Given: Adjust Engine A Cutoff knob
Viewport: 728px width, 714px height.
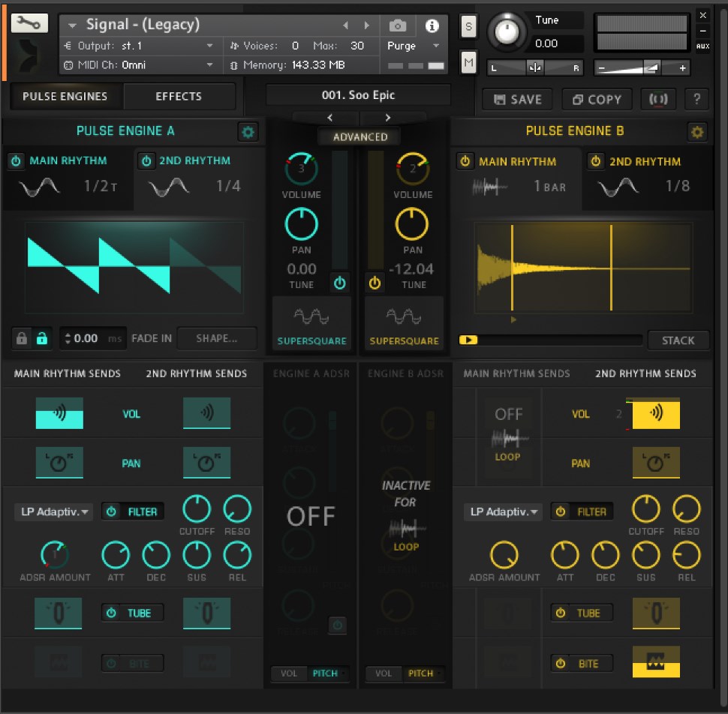Looking at the screenshot, I should pyautogui.click(x=197, y=509).
